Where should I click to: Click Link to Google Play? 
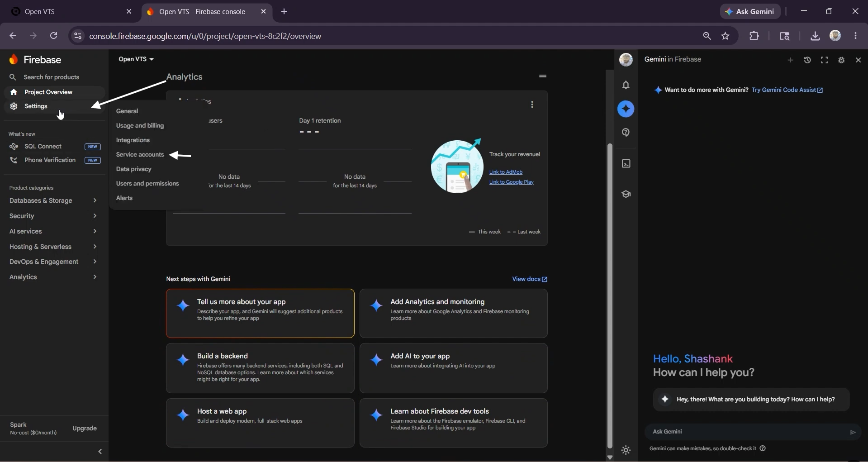512,182
